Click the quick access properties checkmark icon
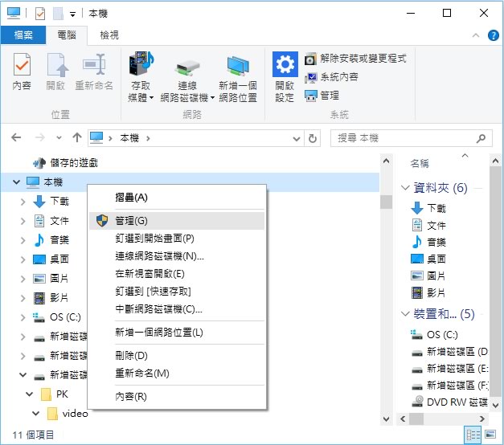This screenshot has height=445, width=504. coord(40,14)
